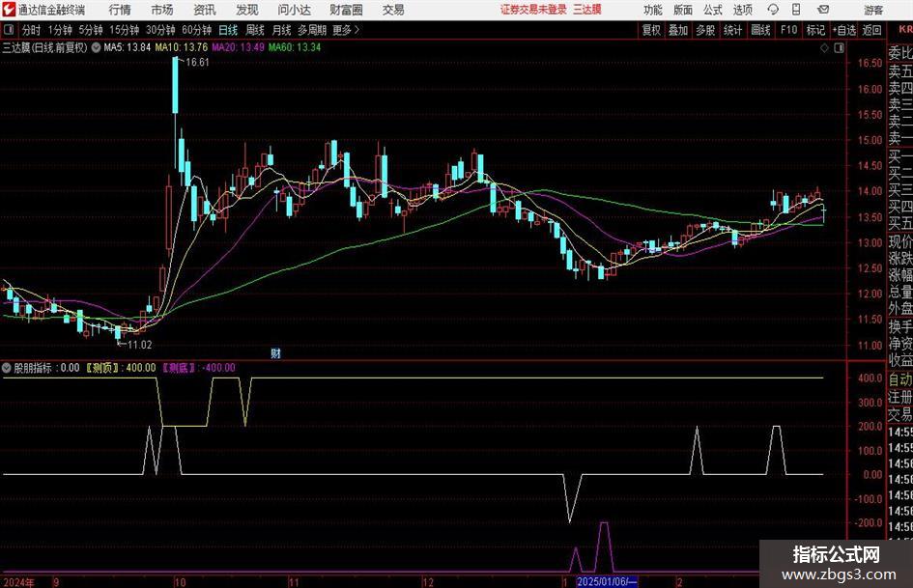The image size is (913, 588).
Task: Open the 问小达 menu
Action: click(x=295, y=10)
